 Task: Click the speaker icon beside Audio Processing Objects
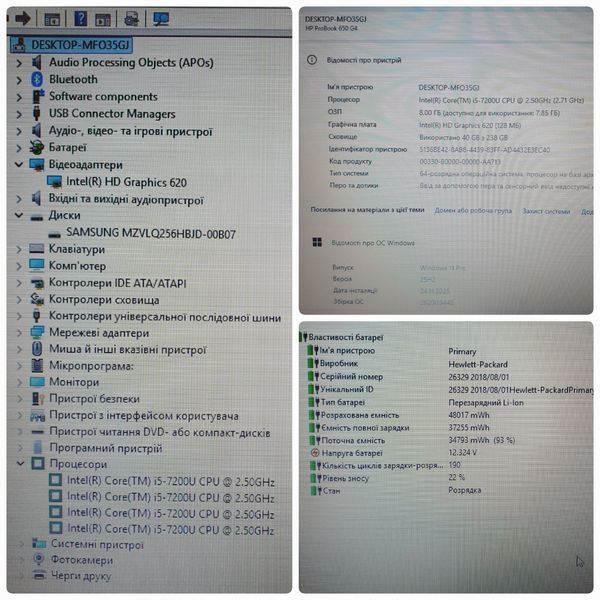[37, 62]
